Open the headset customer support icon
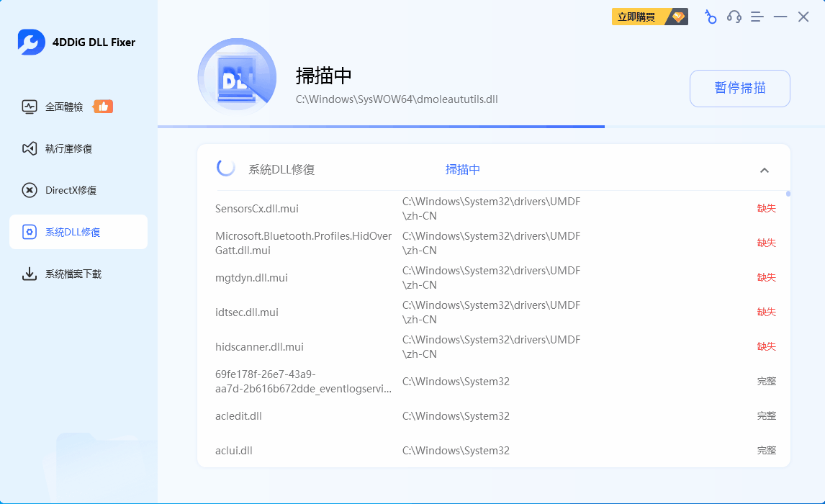Screen dimensions: 825x504 (x=734, y=17)
